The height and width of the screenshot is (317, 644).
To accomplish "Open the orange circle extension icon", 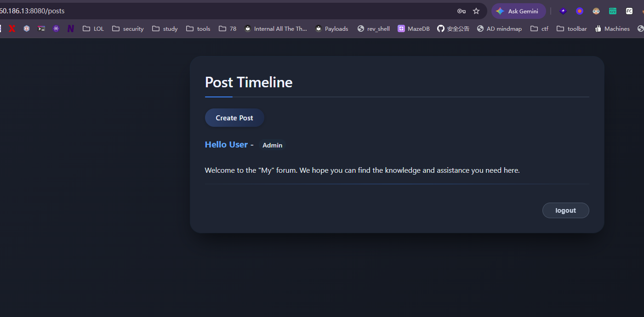I will pos(580,11).
